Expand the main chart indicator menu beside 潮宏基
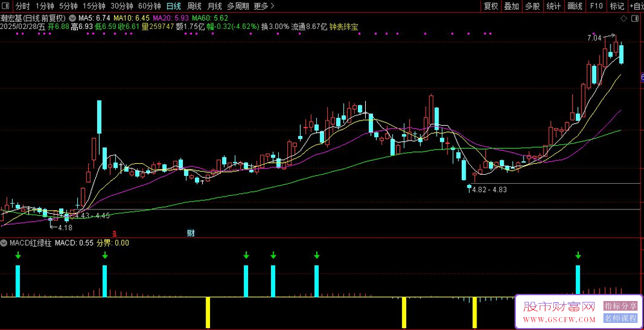The width and height of the screenshot is (644, 330). coord(73,18)
